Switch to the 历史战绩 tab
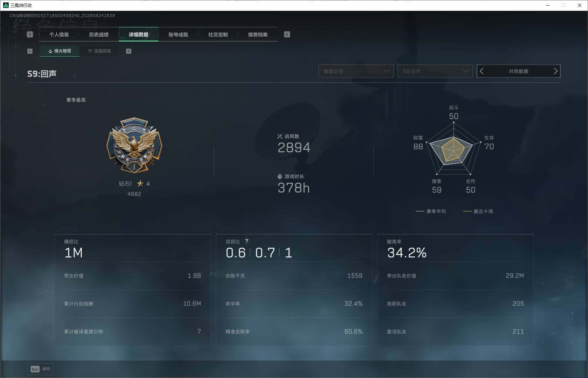Screen dimensions: 588x378 [99, 35]
